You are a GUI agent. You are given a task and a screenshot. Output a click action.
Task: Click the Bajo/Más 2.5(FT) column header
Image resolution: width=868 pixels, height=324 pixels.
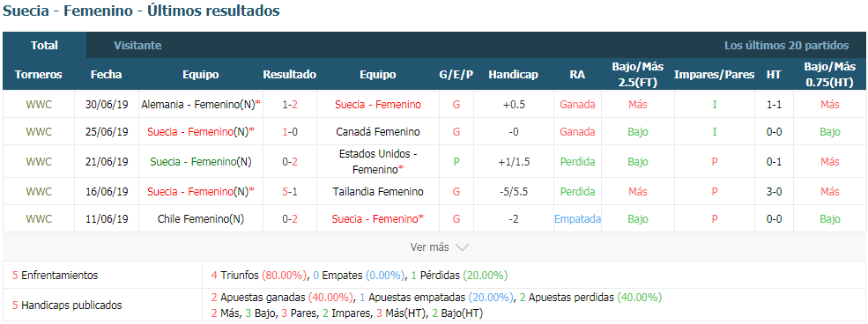[x=637, y=75]
